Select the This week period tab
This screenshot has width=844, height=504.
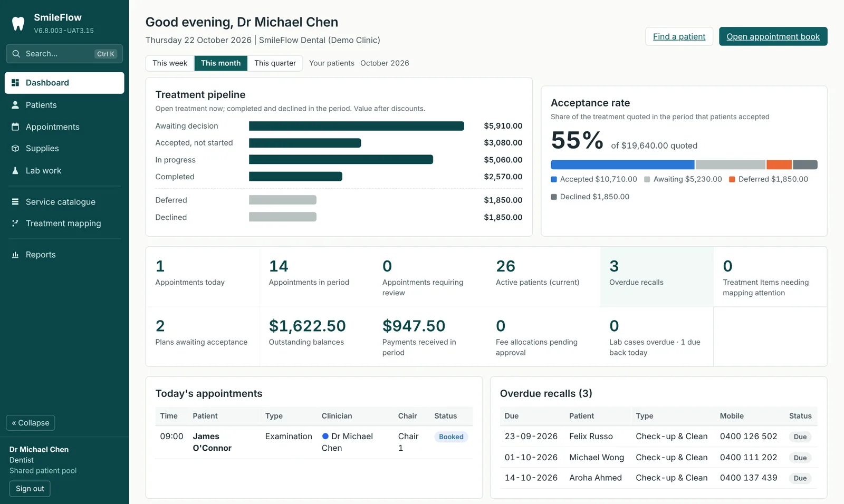pos(170,63)
